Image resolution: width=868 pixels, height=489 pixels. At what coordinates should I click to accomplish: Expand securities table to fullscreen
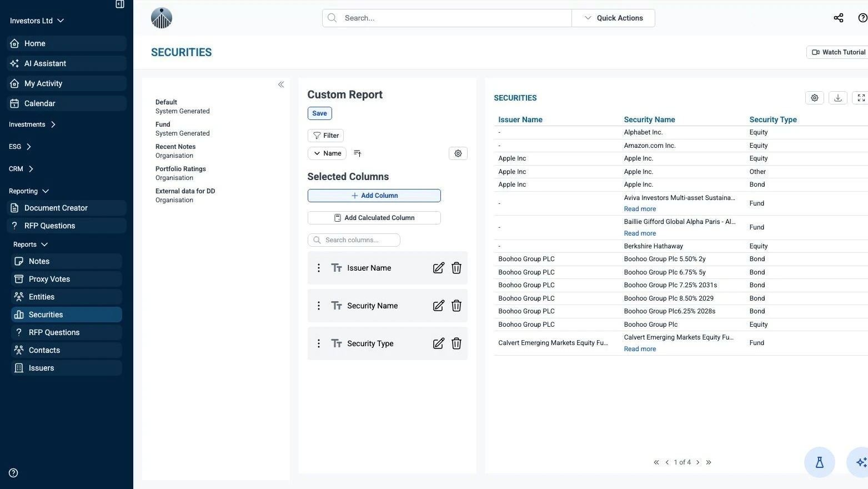pyautogui.click(x=861, y=98)
